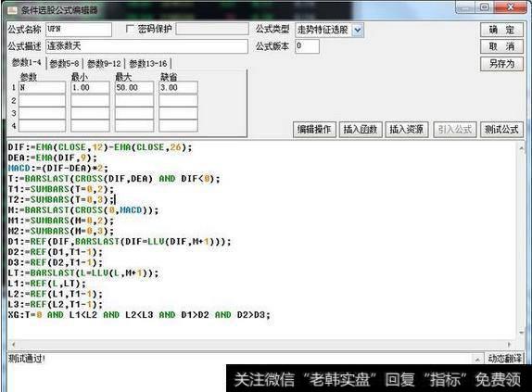Click the 另存为 save-as button
This screenshot has width=532, height=392.
tap(501, 63)
